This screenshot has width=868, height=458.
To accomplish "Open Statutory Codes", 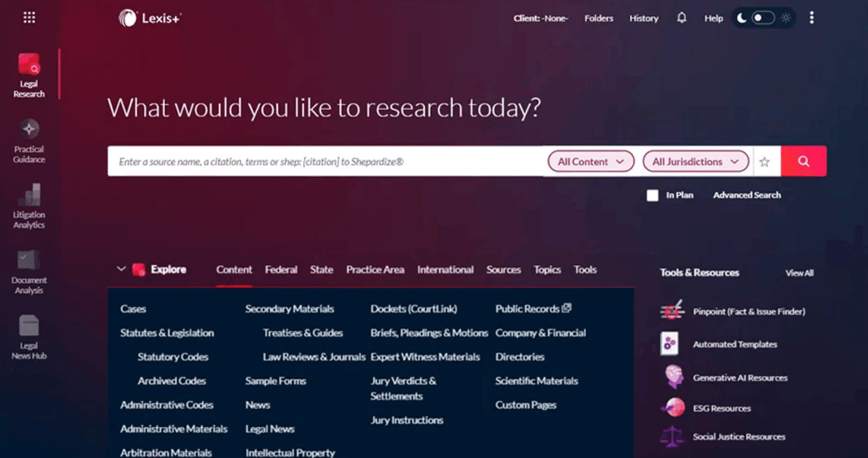I will (x=173, y=357).
